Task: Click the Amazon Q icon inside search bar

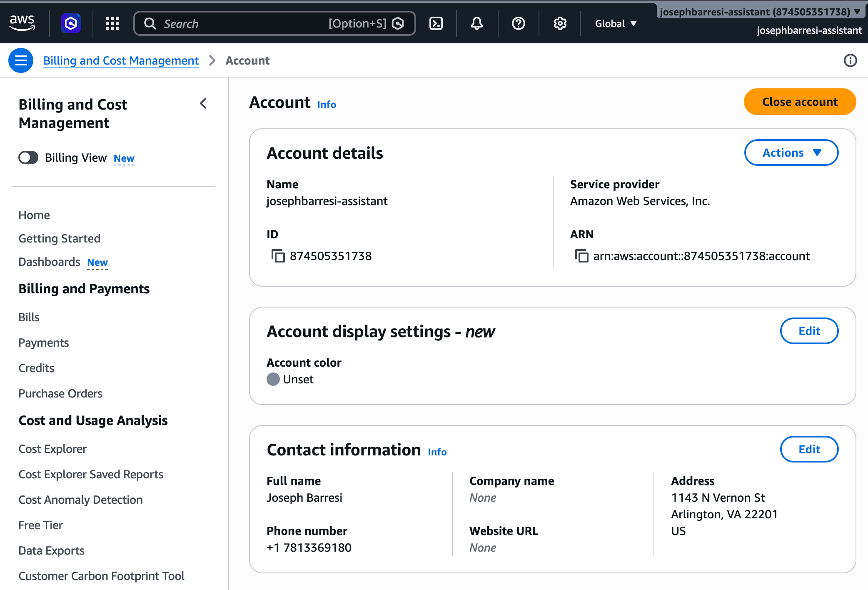Action: point(398,23)
